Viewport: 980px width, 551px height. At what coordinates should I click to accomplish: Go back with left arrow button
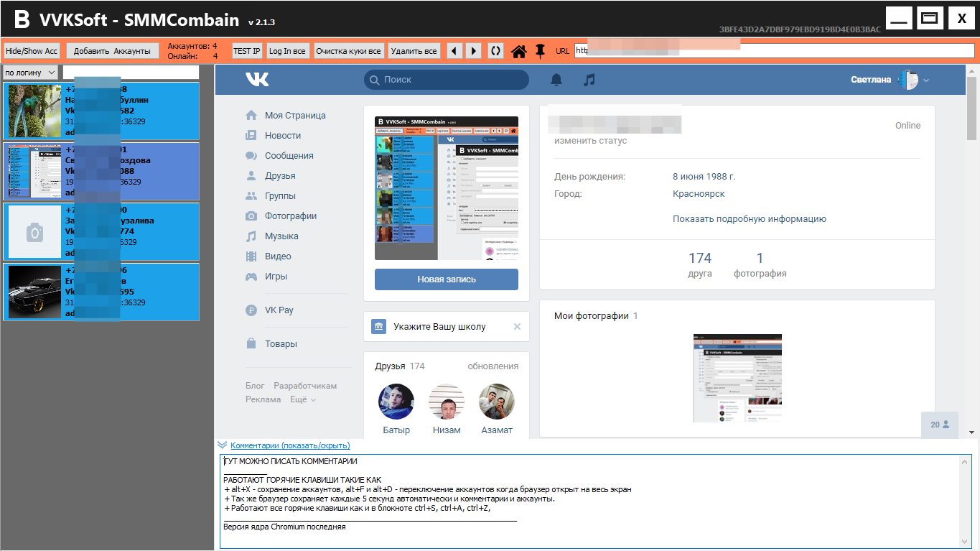tap(454, 51)
